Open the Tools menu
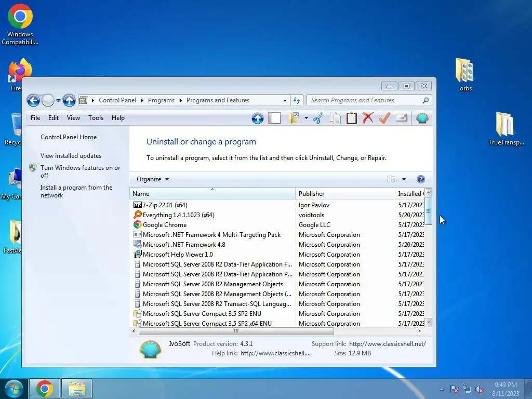Screen dimensions: 532x399 [x=96, y=118]
